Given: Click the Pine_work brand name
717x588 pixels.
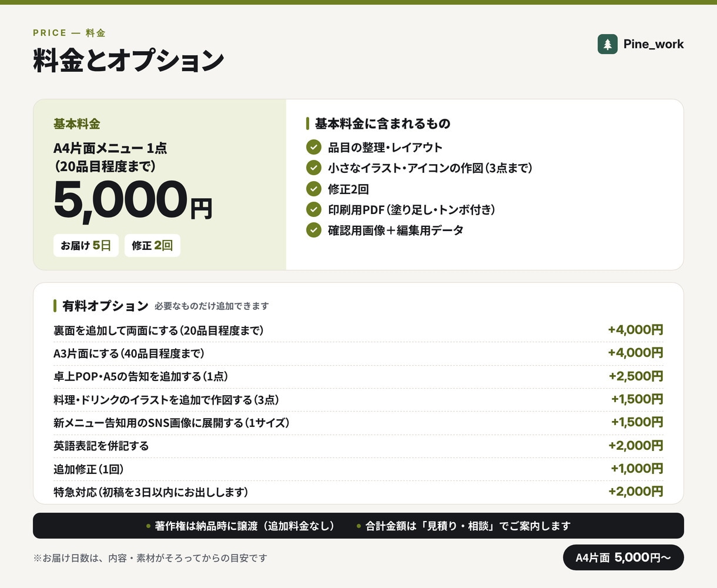Looking at the screenshot, I should point(654,44).
